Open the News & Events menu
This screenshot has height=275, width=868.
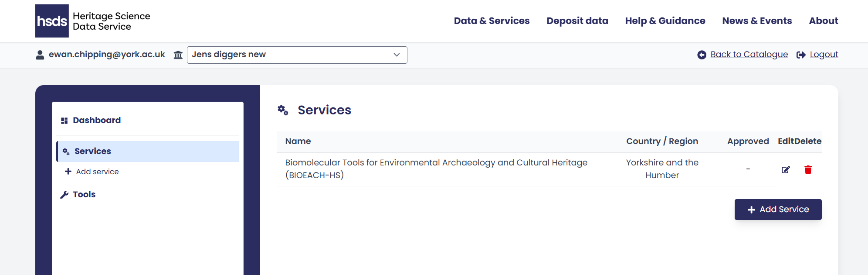[x=757, y=21]
